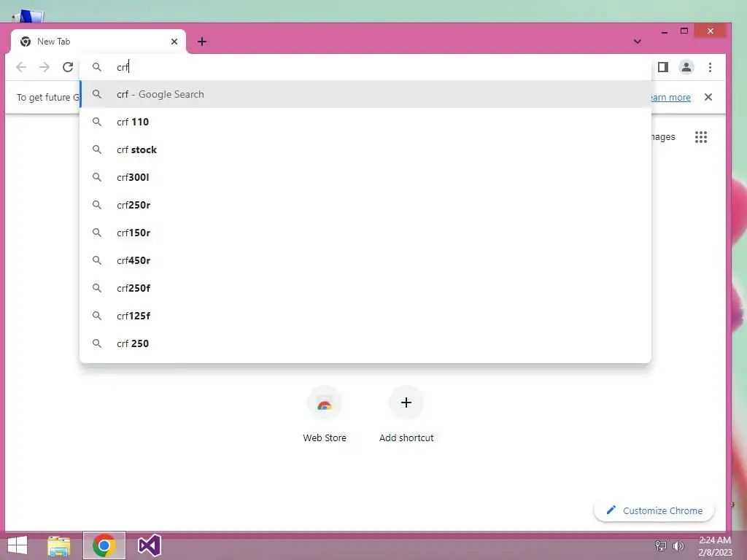Close the New Tab tab
The width and height of the screenshot is (747, 560).
click(174, 42)
